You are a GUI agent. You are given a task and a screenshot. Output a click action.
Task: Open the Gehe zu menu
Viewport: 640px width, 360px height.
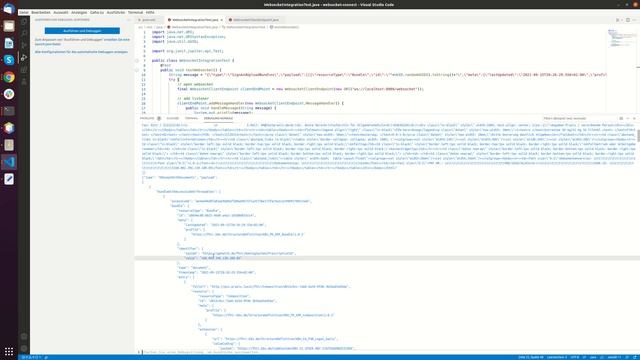point(97,13)
